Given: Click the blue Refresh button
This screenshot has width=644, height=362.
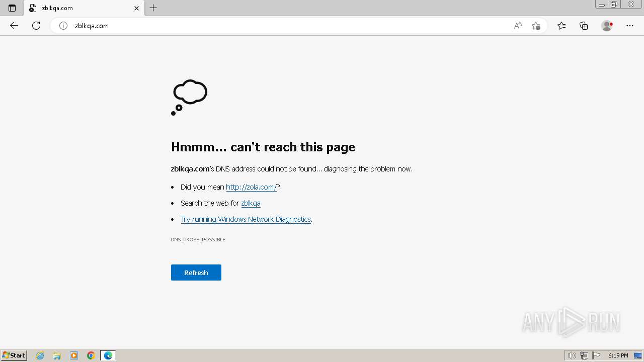Looking at the screenshot, I should pos(196,273).
